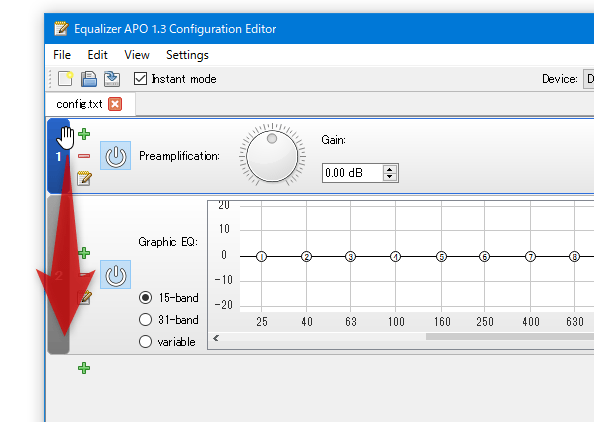The height and width of the screenshot is (422, 594).
Task: Click the 'Preamplification:' label
Action: click(x=179, y=156)
